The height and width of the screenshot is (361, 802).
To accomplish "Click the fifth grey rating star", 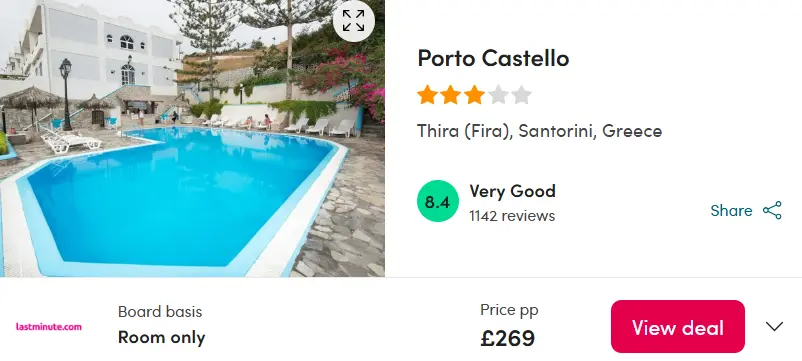I will [521, 95].
